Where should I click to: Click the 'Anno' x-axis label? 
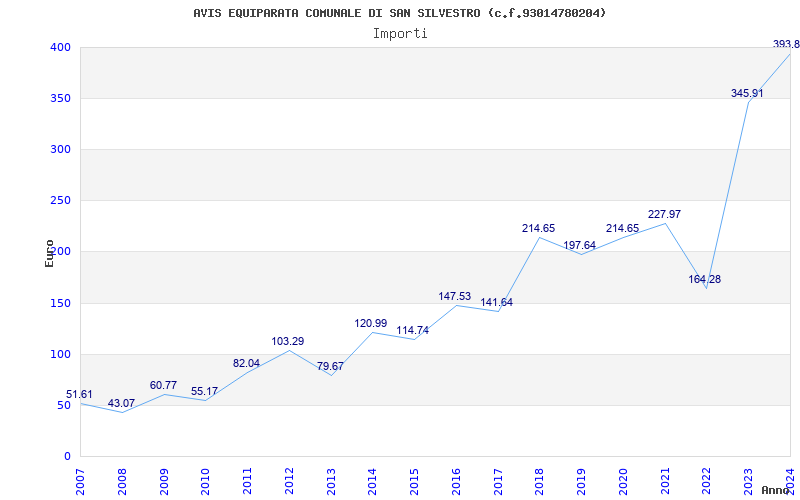(x=776, y=490)
